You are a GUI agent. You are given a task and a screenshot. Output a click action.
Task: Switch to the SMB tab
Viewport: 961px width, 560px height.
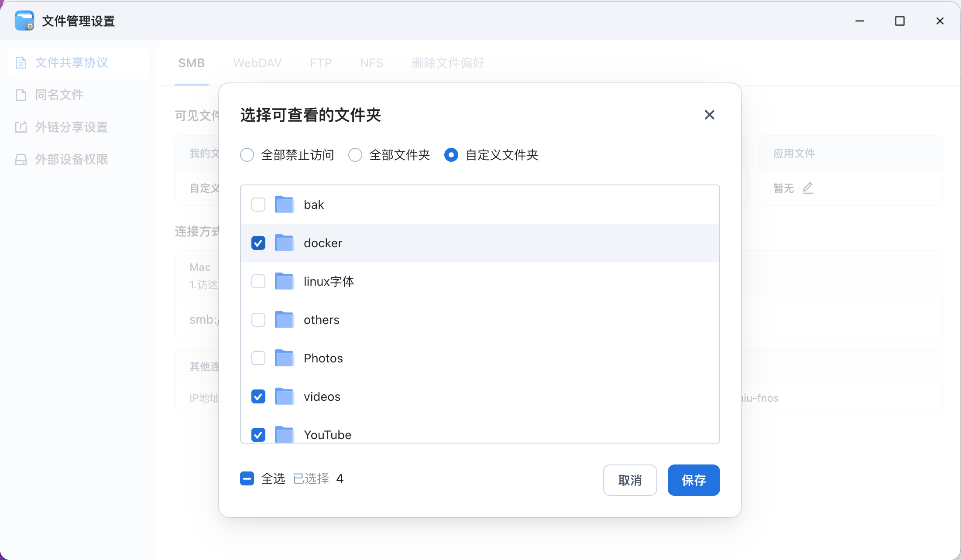click(191, 63)
